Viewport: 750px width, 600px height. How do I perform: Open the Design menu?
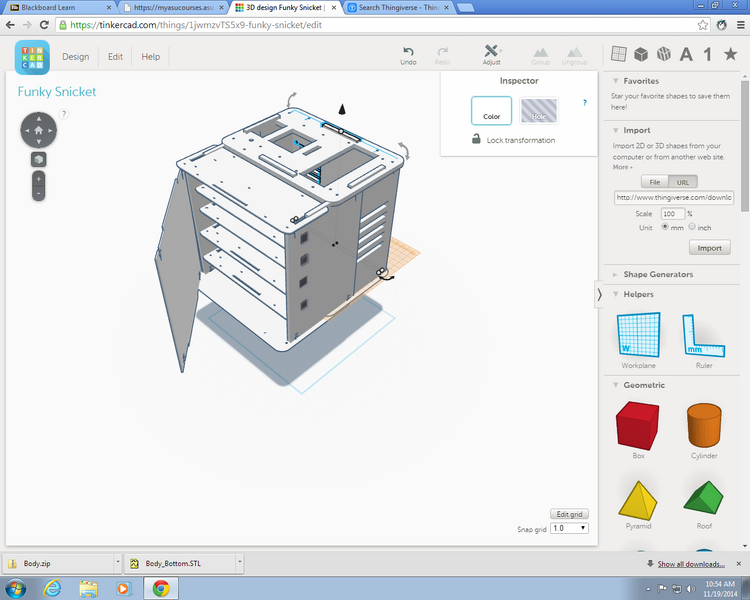75,57
